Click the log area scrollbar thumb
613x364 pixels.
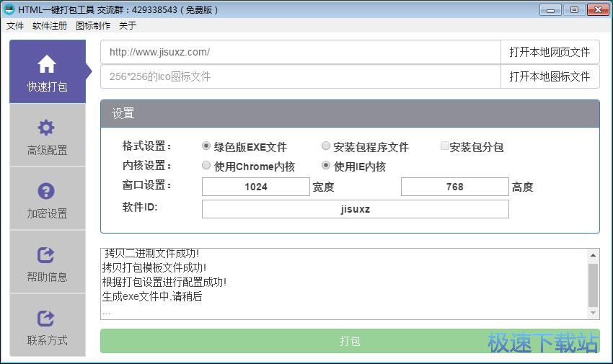(x=593, y=285)
